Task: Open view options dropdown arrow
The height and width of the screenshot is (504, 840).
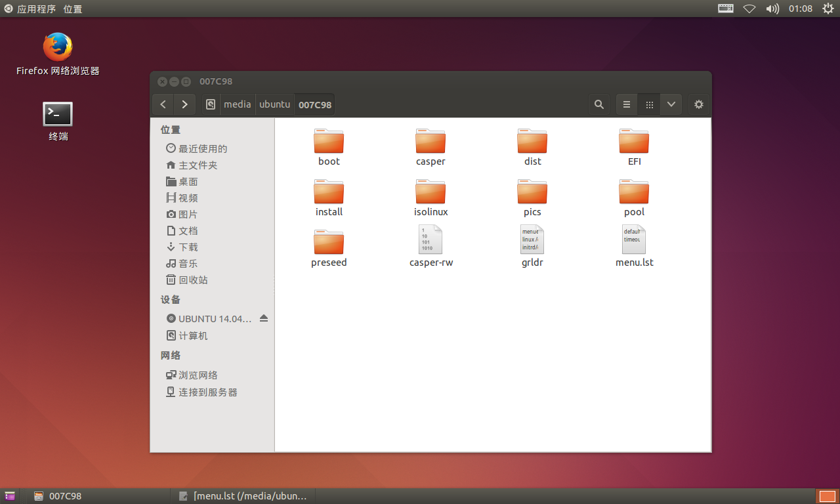Action: pos(671,104)
